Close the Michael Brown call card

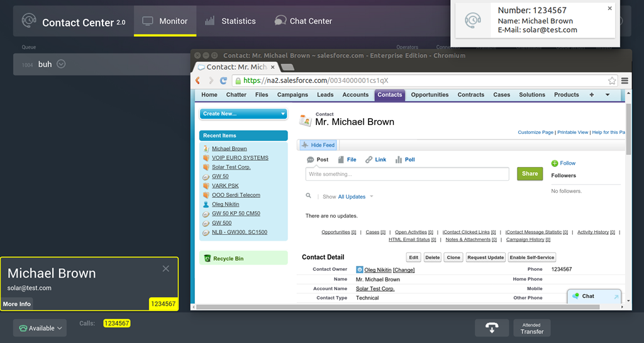(165, 269)
